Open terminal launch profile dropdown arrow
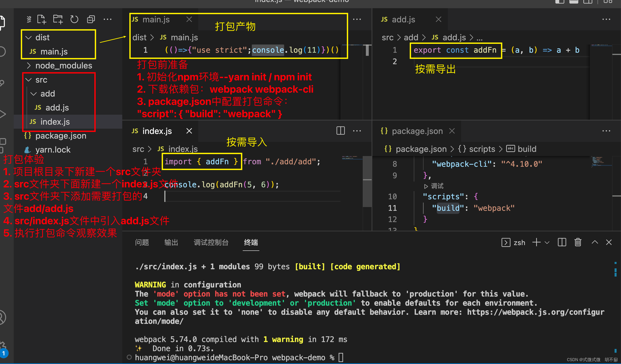This screenshot has height=364, width=621. (x=547, y=242)
